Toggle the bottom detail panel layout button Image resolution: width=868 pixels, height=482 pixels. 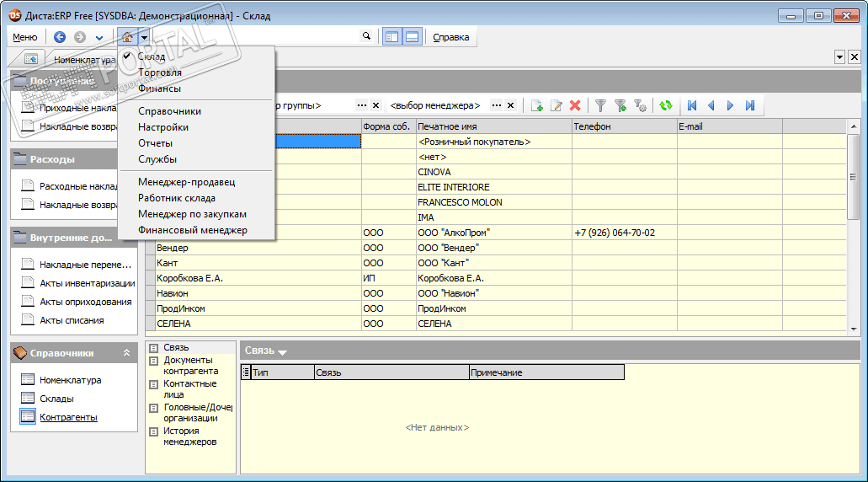[413, 37]
